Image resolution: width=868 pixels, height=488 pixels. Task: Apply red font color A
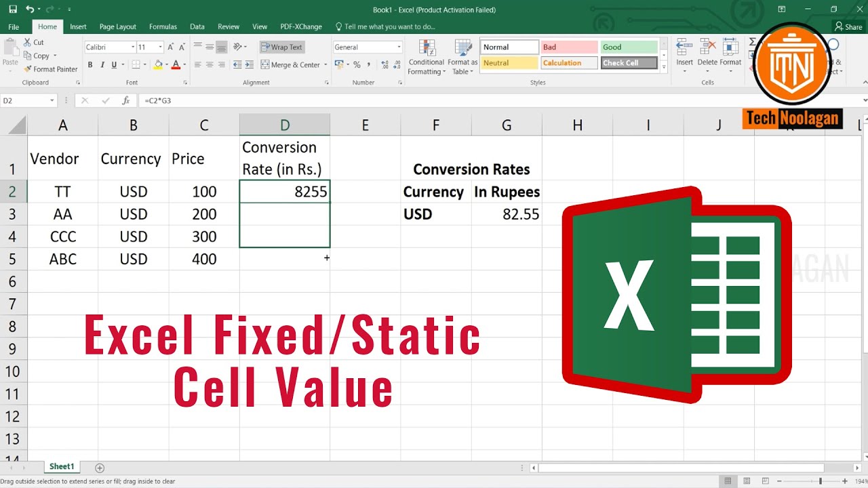tap(176, 65)
